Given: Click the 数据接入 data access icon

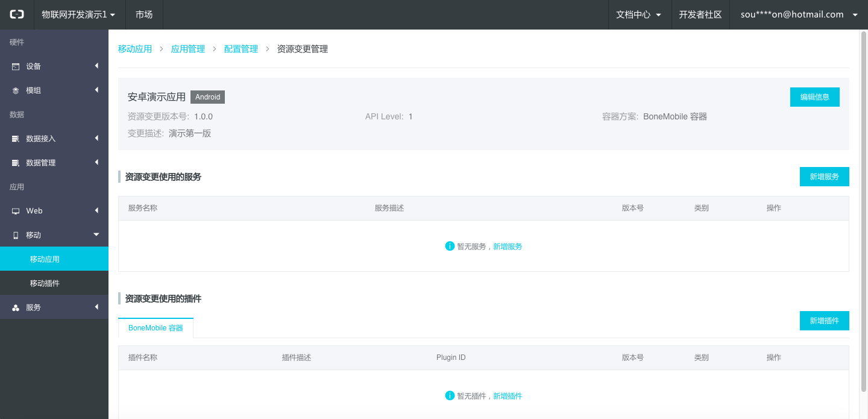Looking at the screenshot, I should (x=16, y=139).
